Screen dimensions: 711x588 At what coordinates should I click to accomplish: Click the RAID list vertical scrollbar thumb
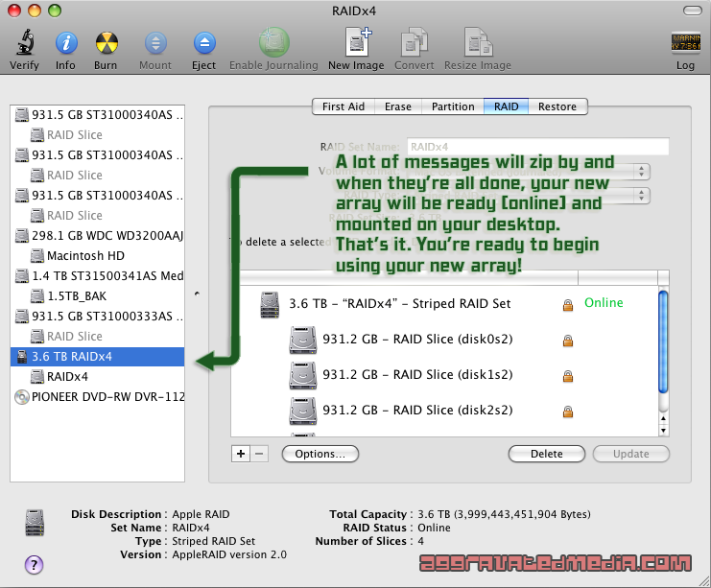click(x=663, y=342)
